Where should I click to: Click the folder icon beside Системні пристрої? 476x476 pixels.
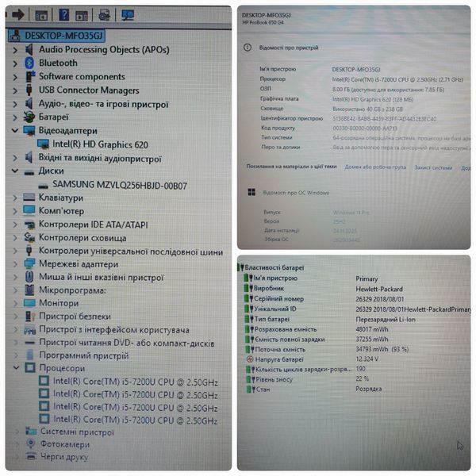pos(31,431)
